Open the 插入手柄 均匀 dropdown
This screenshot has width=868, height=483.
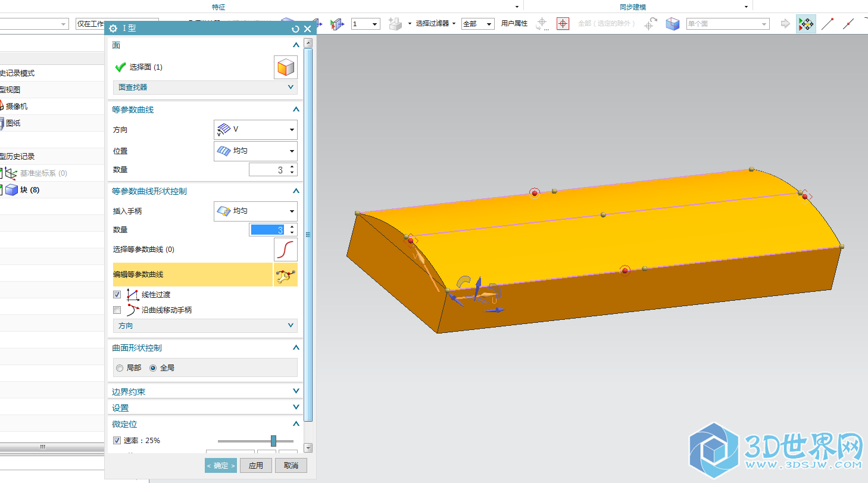255,211
